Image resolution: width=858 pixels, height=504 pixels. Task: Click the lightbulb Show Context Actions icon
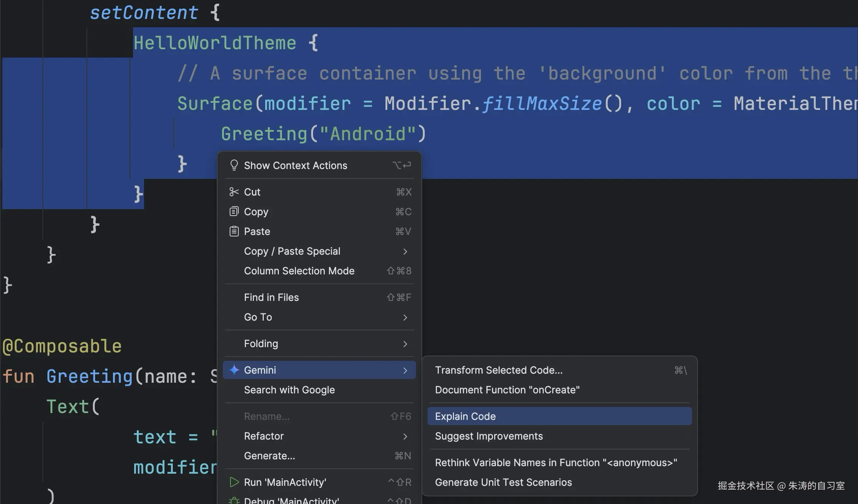[234, 165]
